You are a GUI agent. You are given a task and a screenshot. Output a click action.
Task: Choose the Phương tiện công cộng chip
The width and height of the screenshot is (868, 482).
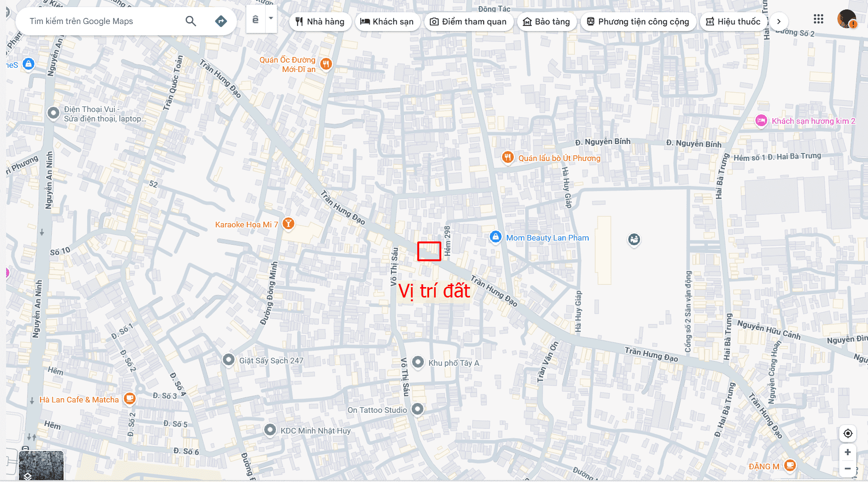[638, 22]
